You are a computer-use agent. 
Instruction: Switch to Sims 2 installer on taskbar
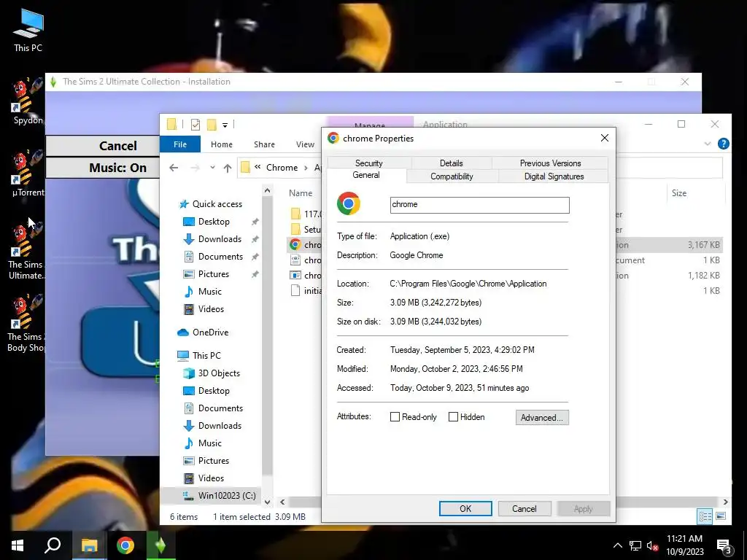pyautogui.click(x=160, y=545)
